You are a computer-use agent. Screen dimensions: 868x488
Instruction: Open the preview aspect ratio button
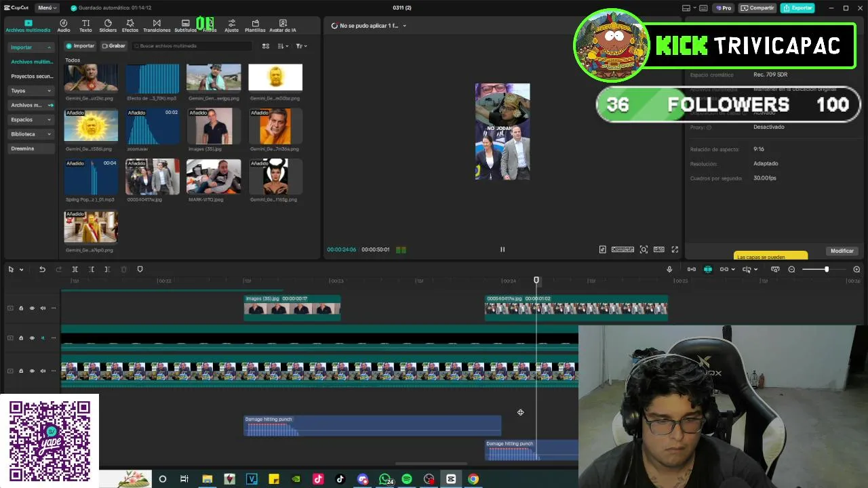[658, 249]
